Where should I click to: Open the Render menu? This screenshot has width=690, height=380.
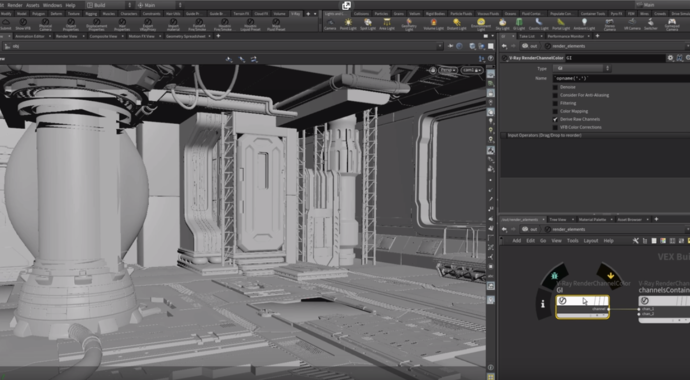15,5
